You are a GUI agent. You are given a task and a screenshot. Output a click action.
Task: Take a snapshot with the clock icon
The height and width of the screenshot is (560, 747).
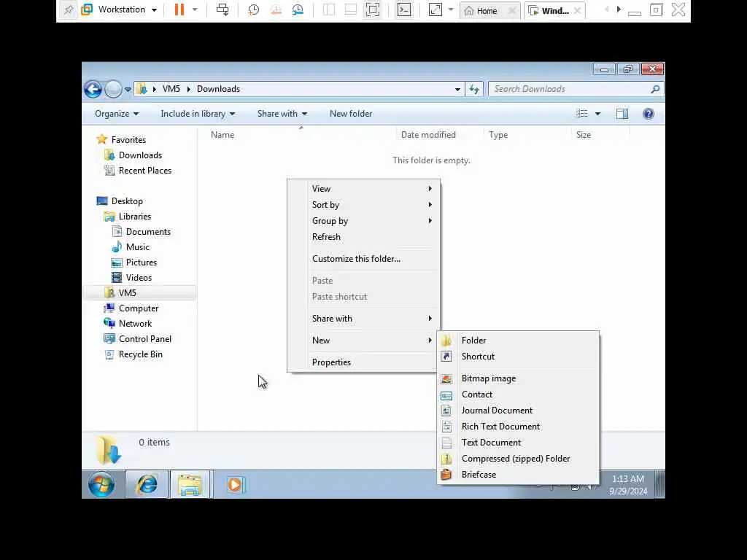pyautogui.click(x=253, y=9)
